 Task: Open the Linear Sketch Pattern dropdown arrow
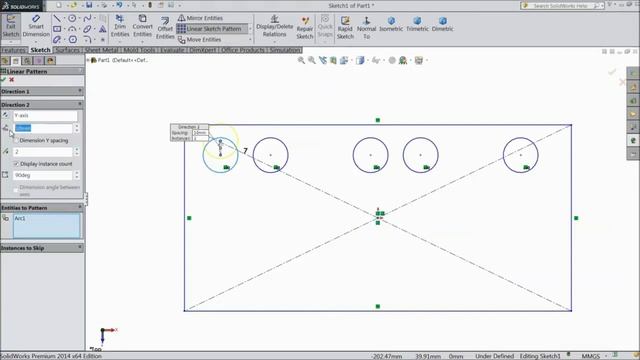point(250,29)
